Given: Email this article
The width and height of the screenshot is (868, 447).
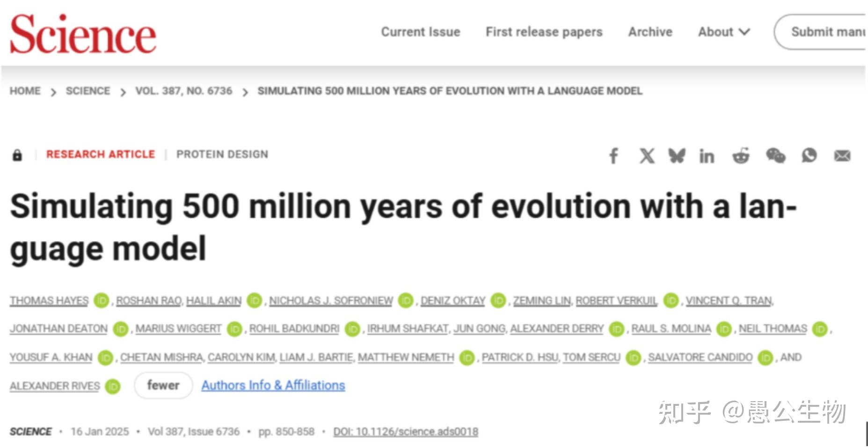Looking at the screenshot, I should click(x=842, y=156).
